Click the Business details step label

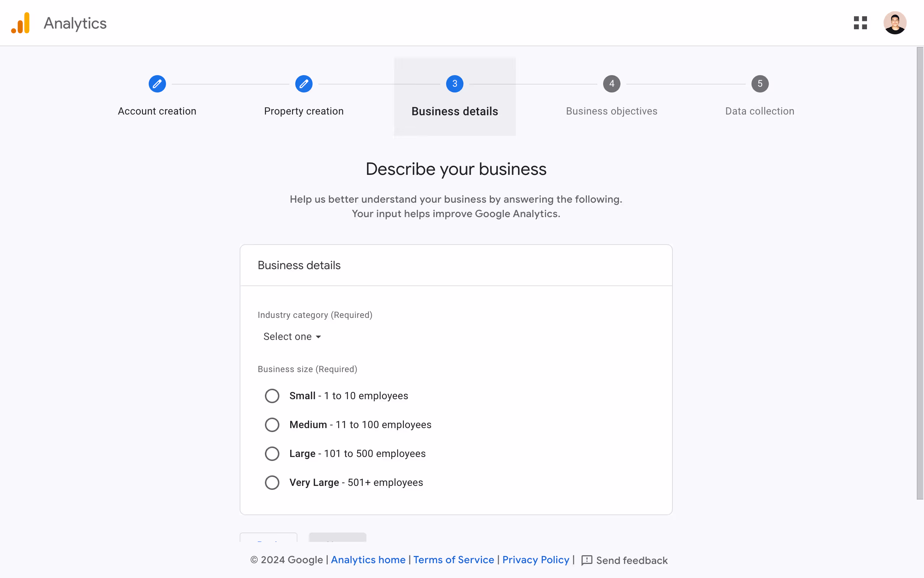click(x=454, y=111)
